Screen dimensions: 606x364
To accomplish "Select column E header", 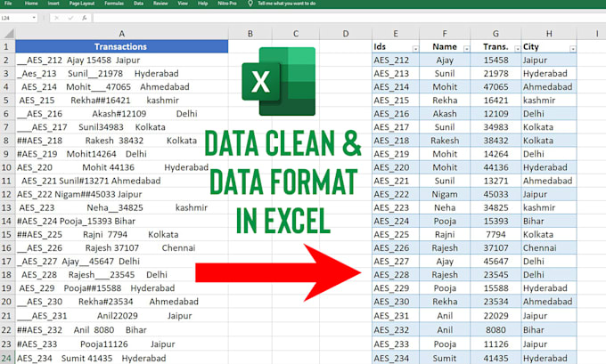I will 396,34.
